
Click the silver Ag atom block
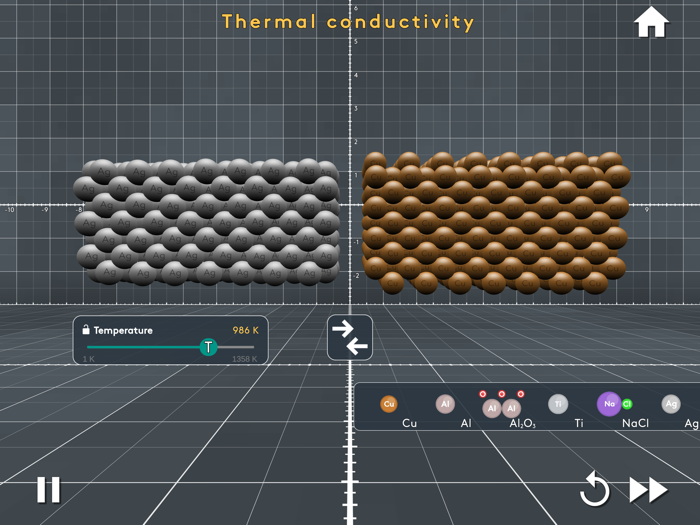click(207, 222)
